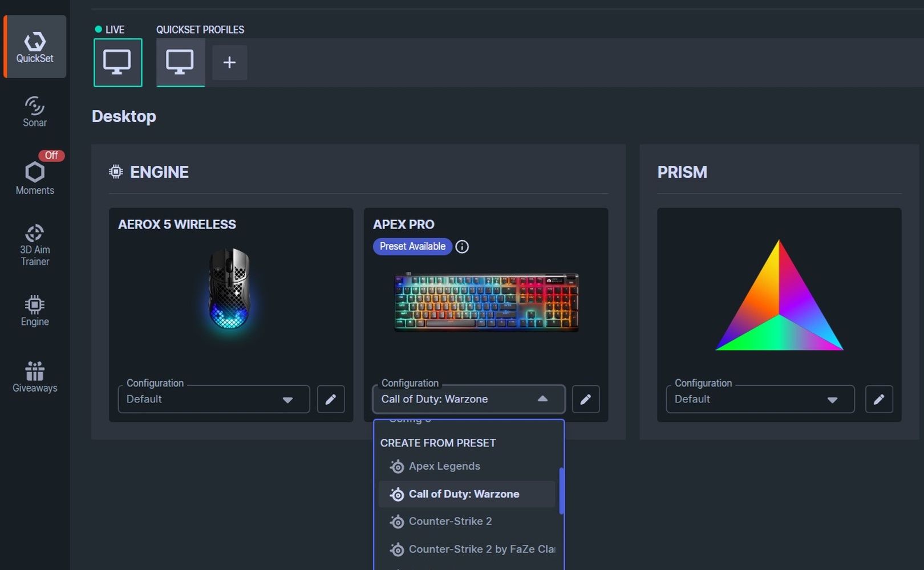
Task: Click the APEX PRO card title
Action: coord(404,225)
